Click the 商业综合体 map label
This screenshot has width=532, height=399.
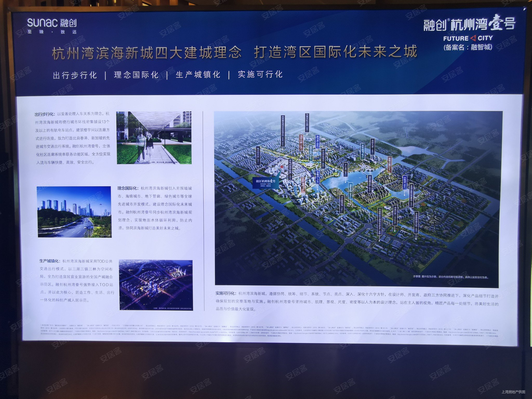pyautogui.click(x=258, y=156)
